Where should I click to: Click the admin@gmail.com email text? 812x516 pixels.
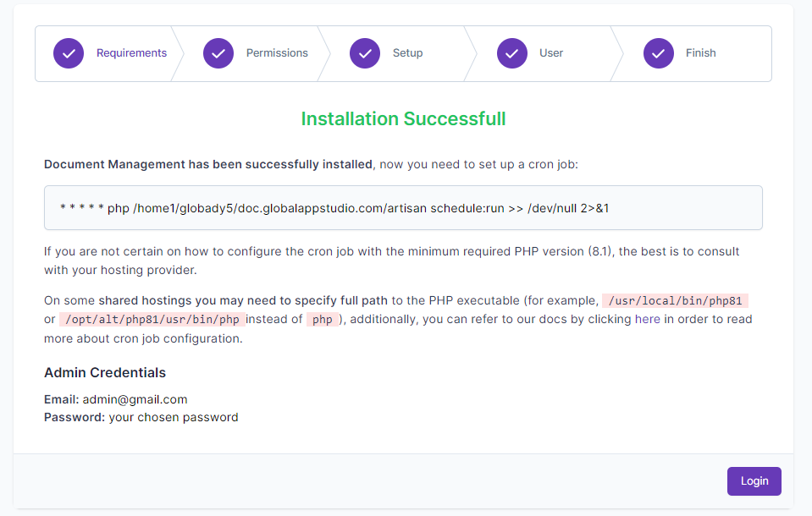135,399
